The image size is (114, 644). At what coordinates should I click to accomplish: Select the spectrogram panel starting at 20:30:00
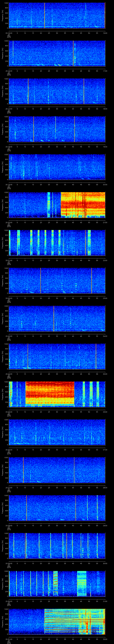pyautogui.click(x=57, y=584)
